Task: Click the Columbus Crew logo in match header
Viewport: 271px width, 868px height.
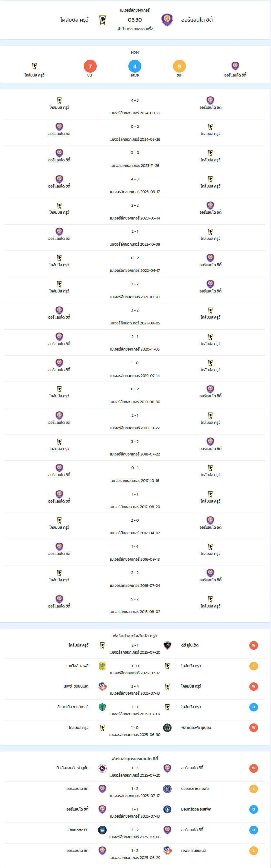Action: point(103,20)
